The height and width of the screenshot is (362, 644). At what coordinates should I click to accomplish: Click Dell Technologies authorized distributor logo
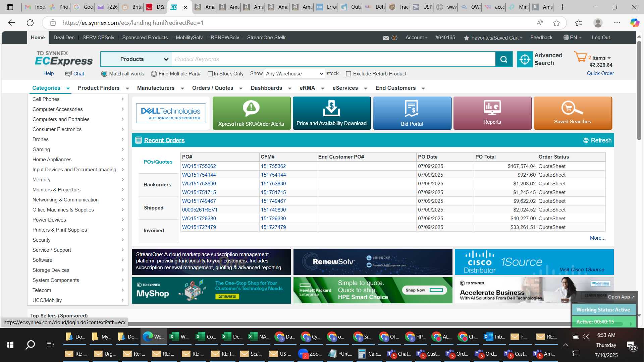point(171,113)
